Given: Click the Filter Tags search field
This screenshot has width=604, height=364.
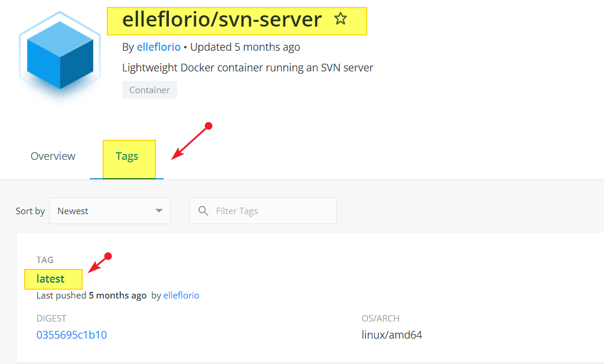Looking at the screenshot, I should point(263,211).
